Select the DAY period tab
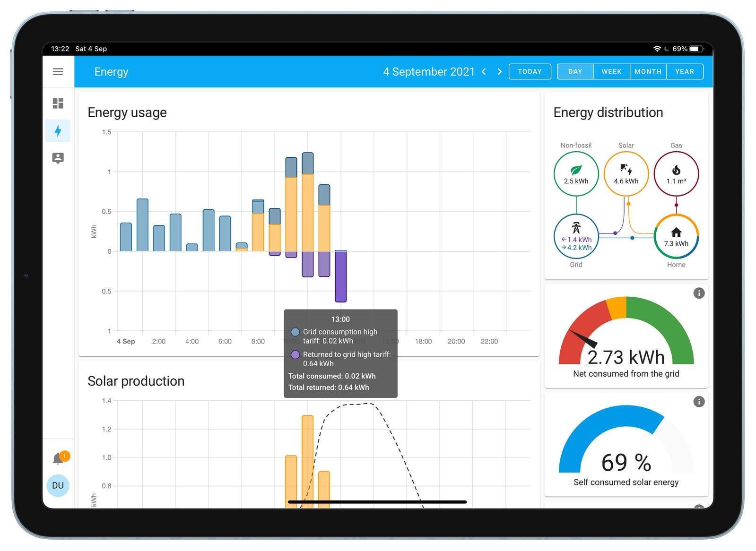The height and width of the screenshot is (551, 756). [575, 71]
